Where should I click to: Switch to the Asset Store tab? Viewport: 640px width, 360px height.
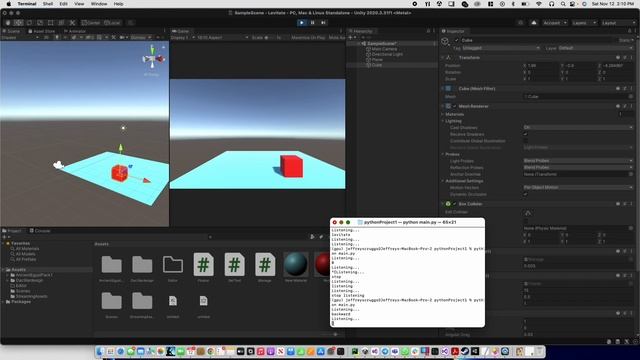42,31
